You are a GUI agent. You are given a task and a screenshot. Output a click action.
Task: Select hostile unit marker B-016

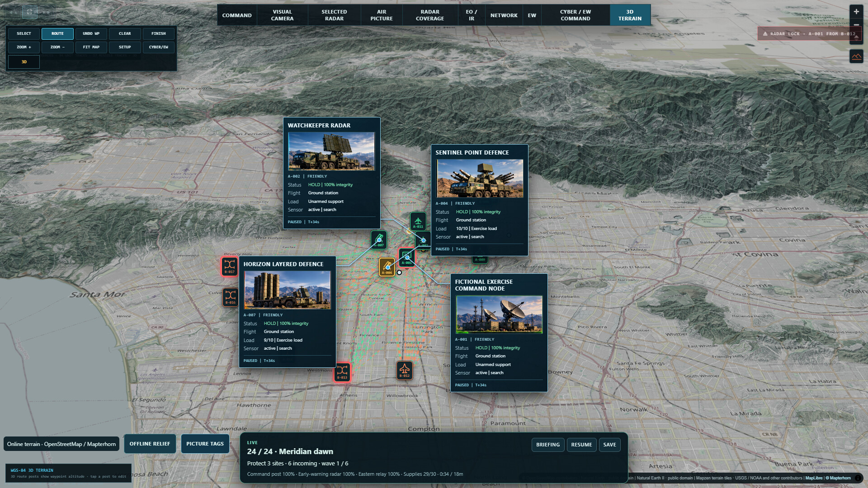click(x=231, y=297)
